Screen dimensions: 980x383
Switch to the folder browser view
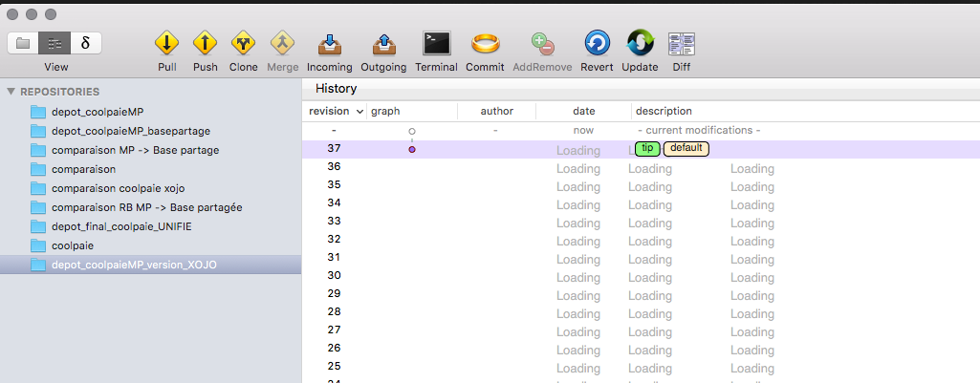[23, 43]
